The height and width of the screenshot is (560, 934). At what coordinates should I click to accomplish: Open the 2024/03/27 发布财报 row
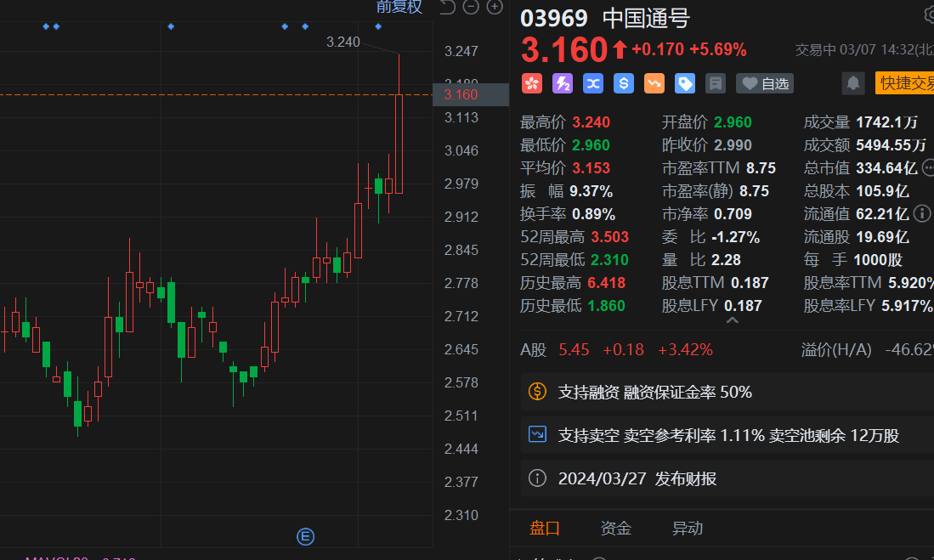(x=727, y=478)
